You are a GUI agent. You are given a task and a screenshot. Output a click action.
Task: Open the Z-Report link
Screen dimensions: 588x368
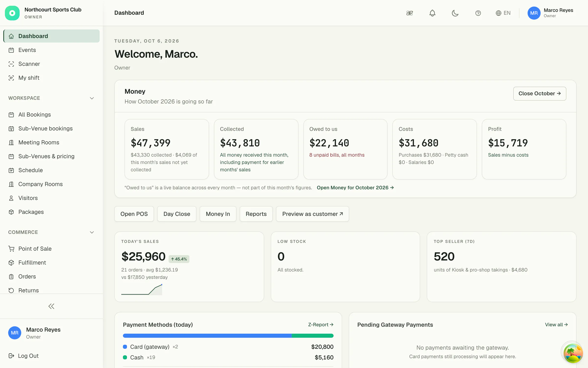(321, 325)
